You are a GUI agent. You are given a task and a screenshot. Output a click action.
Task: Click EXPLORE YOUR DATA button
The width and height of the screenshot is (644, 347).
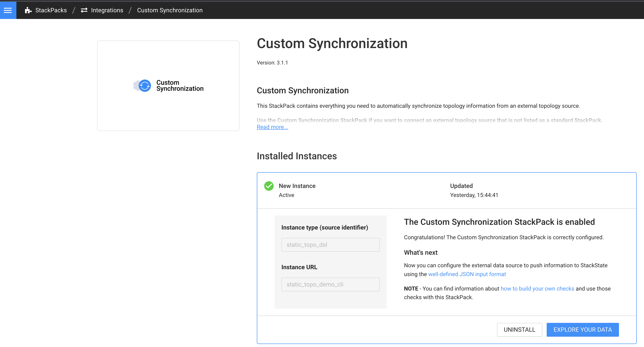(582, 330)
